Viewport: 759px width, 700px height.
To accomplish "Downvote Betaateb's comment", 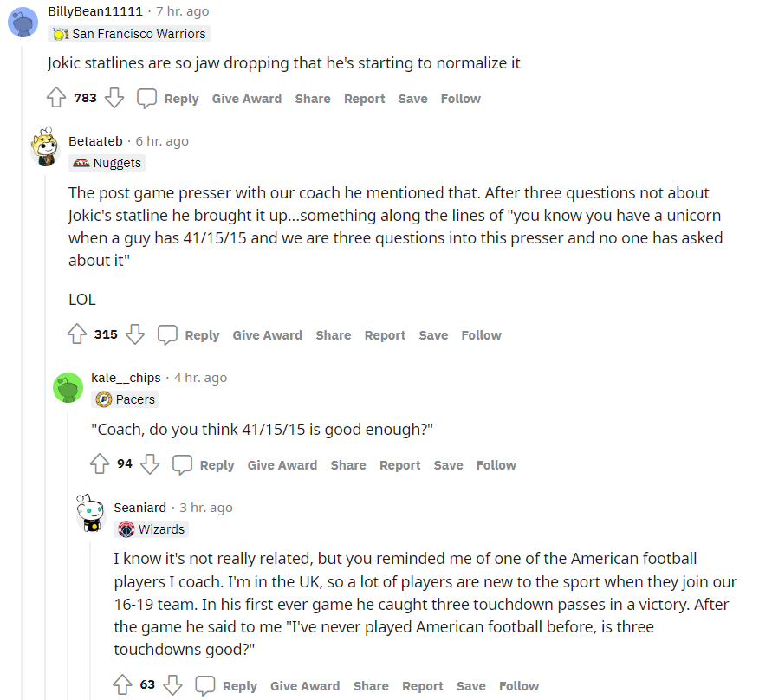I will 135,335.
